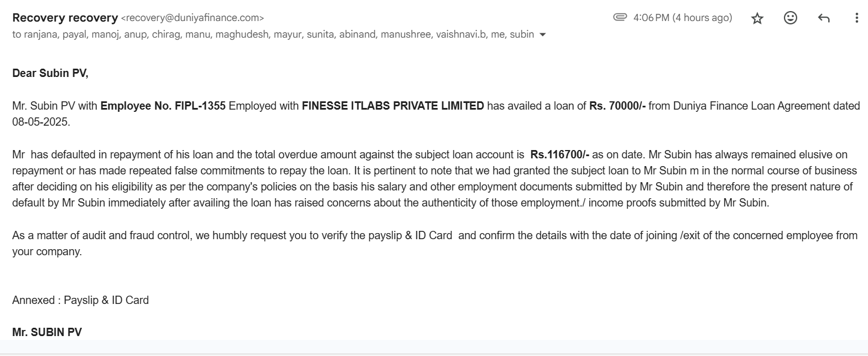Click the Annexed Payslip & ID Card line
The height and width of the screenshot is (356, 868).
click(x=80, y=300)
